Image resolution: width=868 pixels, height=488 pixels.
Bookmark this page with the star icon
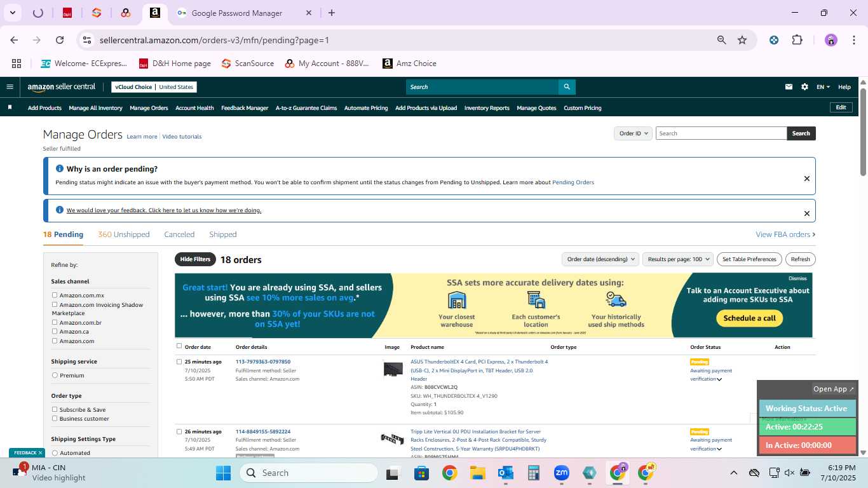pyautogui.click(x=742, y=40)
